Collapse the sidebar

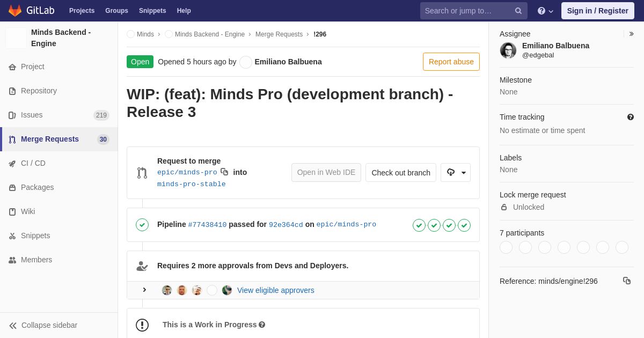(59, 325)
